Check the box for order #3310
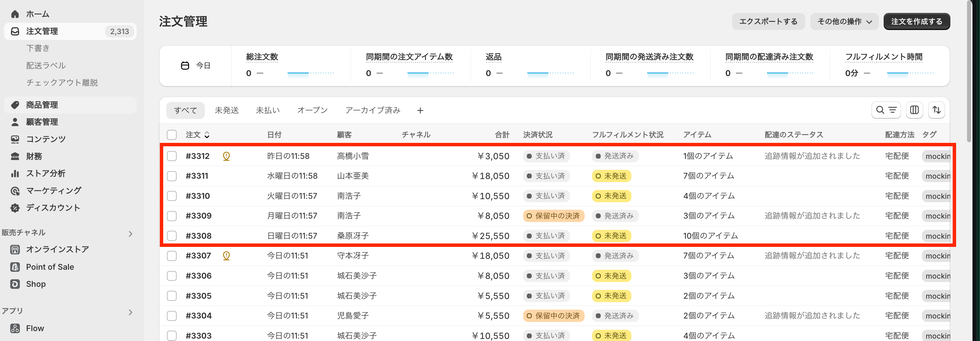The width and height of the screenshot is (980, 341). coord(172,196)
